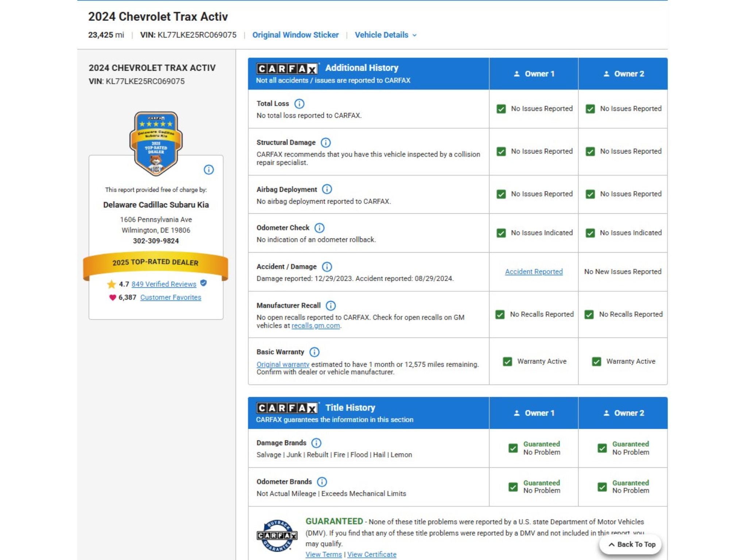
Task: Click the Owner 1 person icon in Additional History
Action: coord(517,74)
